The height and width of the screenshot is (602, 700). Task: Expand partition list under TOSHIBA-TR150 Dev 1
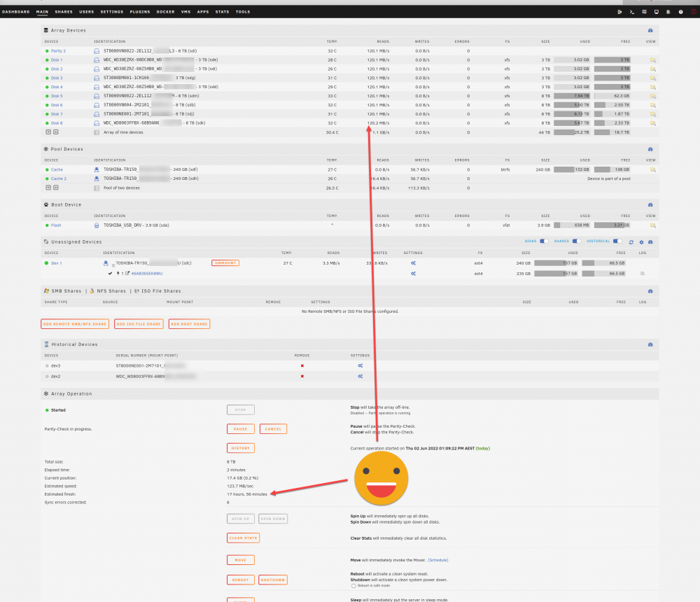point(113,265)
